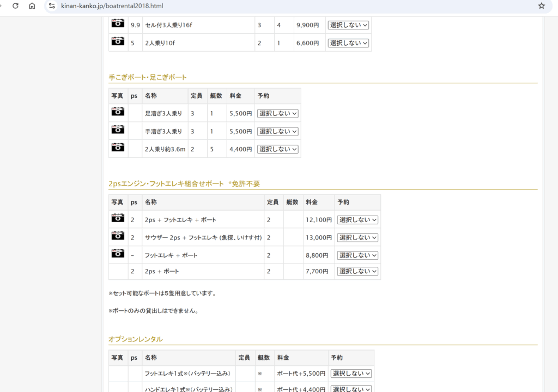Viewport: 558px width, 392px height.
Task: Open photo for 手漕ぎ3人乗り boat
Action: coord(118,130)
